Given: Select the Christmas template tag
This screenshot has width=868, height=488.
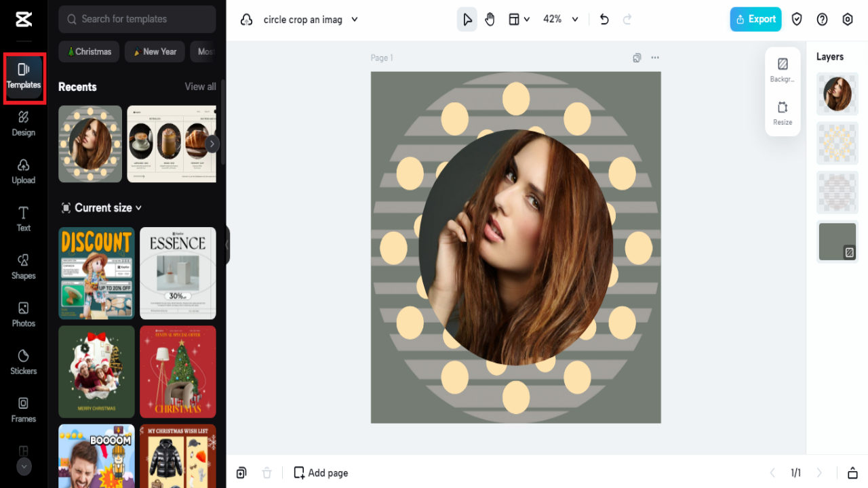Looking at the screenshot, I should pos(89,52).
